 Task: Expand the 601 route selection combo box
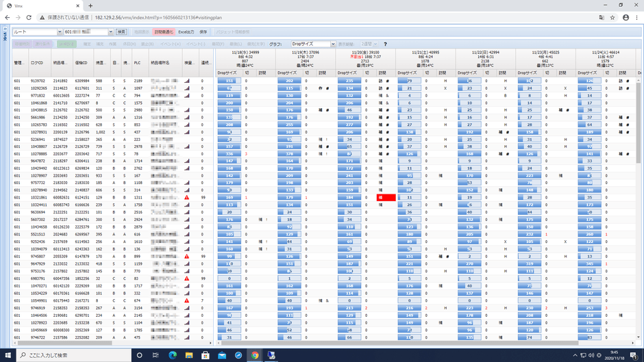[89, 31]
